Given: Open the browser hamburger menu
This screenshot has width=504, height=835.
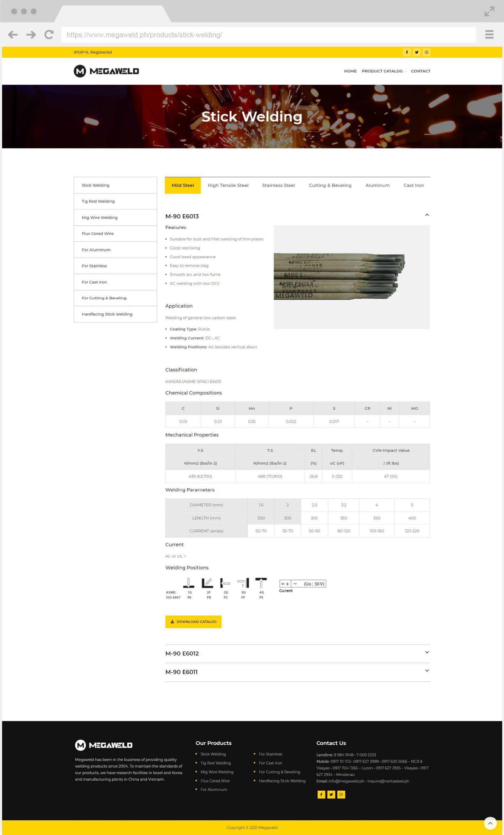Looking at the screenshot, I should pos(489,34).
